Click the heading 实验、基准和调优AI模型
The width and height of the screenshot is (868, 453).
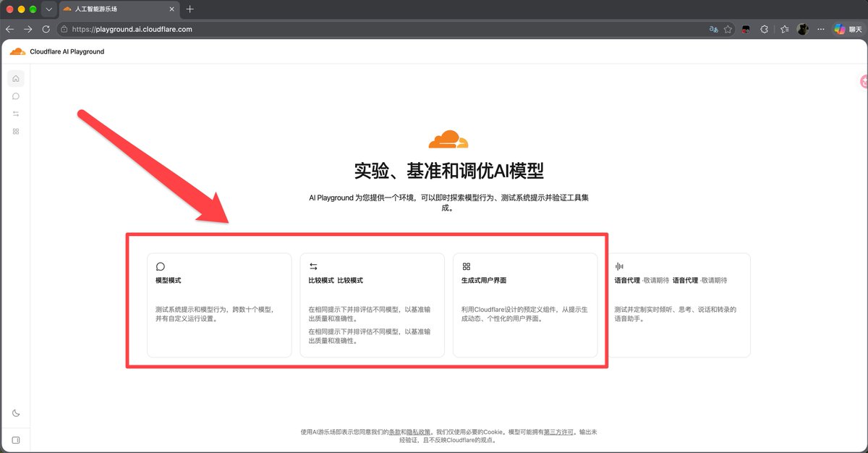pyautogui.click(x=449, y=171)
